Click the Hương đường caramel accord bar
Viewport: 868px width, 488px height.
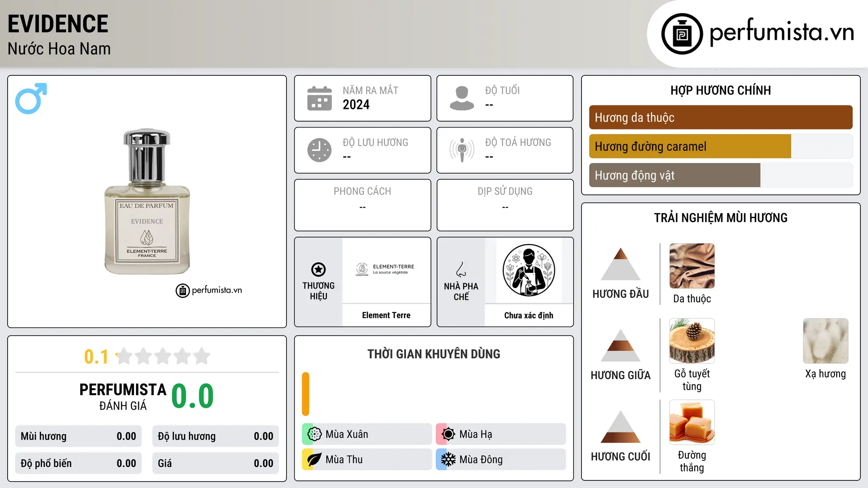click(721, 147)
